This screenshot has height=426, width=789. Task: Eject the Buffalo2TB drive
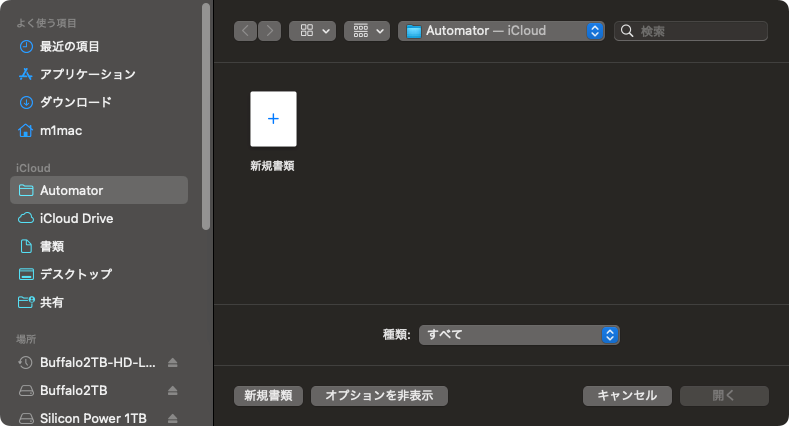[x=172, y=390]
